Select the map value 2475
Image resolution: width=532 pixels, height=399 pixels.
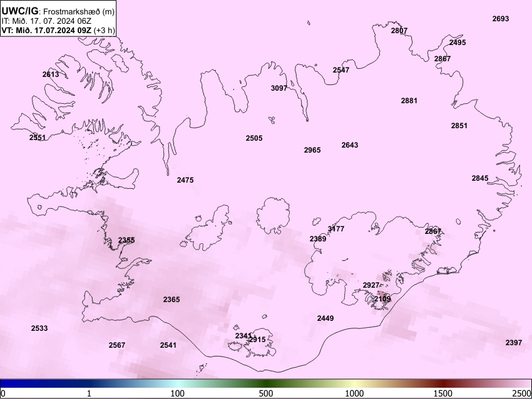tap(185, 180)
